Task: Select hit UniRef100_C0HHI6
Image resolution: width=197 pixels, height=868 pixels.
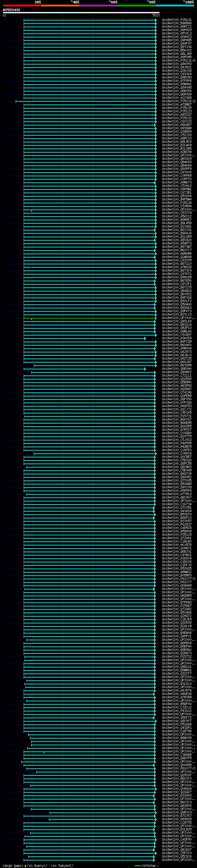Action: 177,453
